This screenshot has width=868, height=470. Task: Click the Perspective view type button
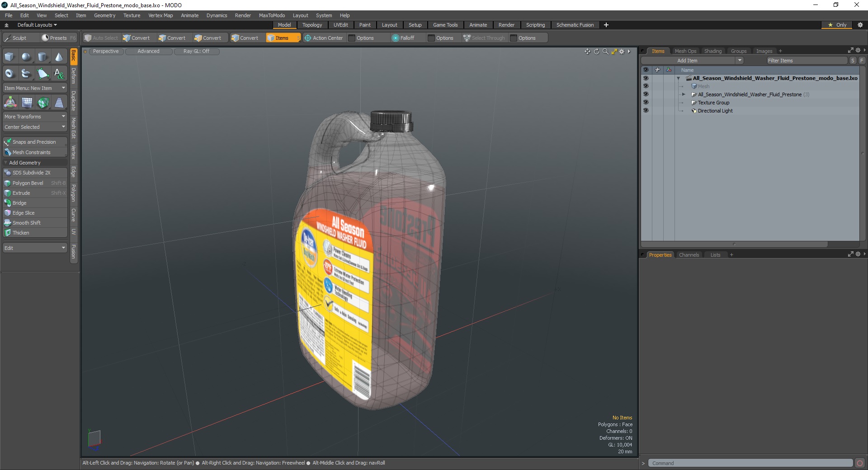pyautogui.click(x=106, y=52)
